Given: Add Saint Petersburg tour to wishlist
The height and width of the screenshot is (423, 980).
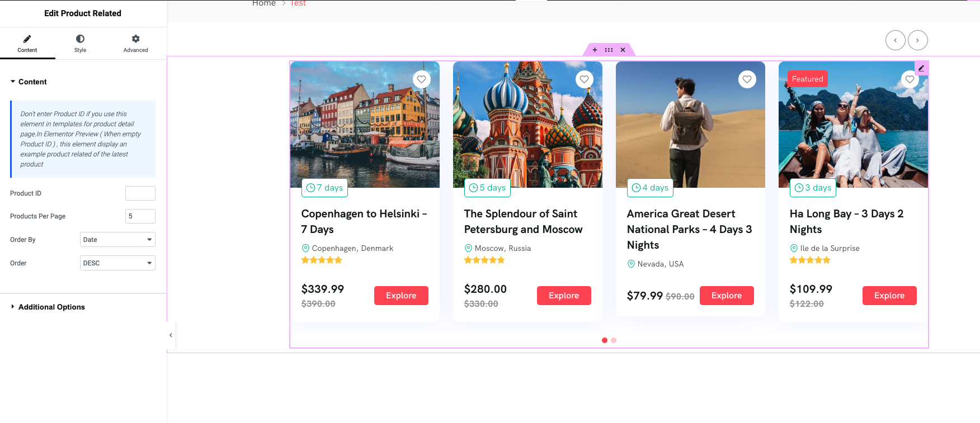Looking at the screenshot, I should 585,79.
